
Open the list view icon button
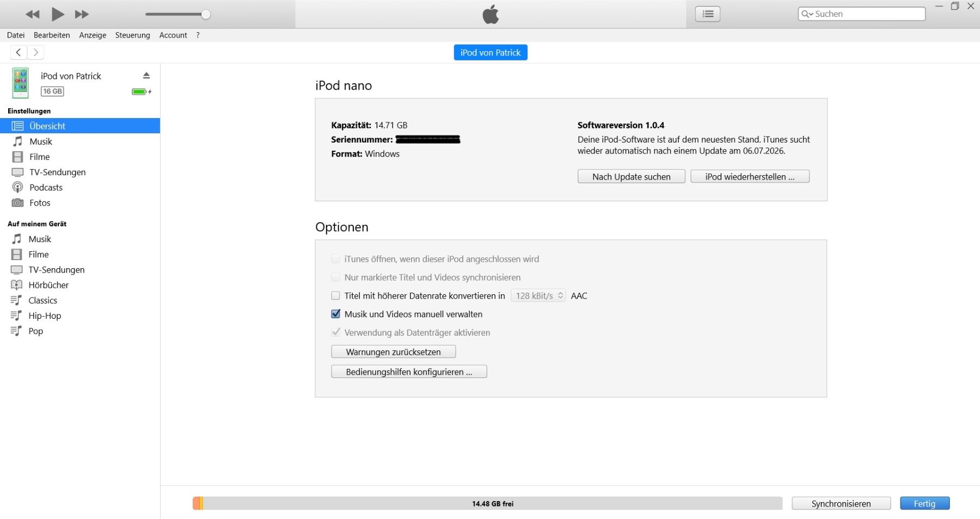click(x=708, y=14)
